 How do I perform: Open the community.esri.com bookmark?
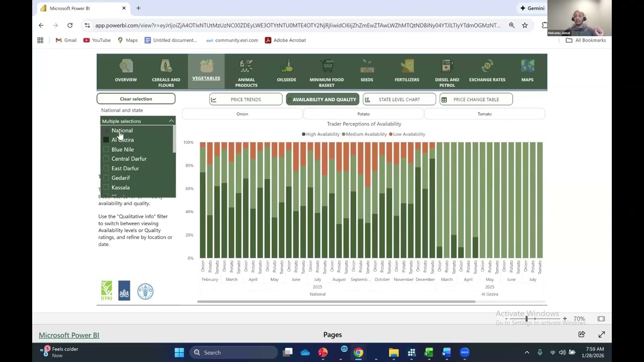pos(232,40)
